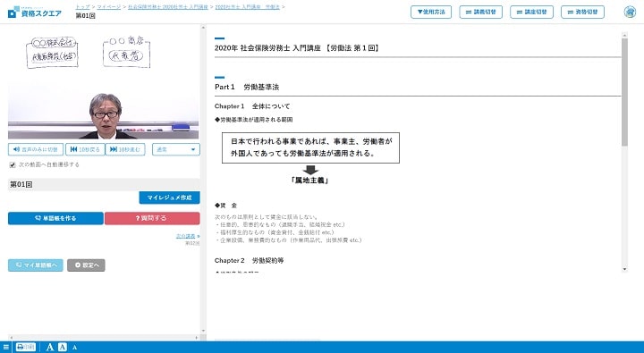Click Chapter 1 全体について heading
This screenshot has width=644, height=353.
[x=252, y=106]
